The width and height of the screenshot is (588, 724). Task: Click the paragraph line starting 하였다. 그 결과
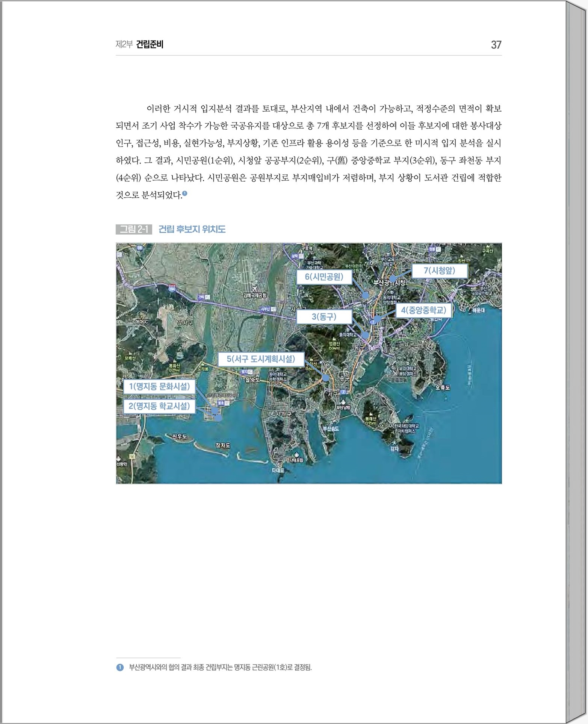coord(308,161)
